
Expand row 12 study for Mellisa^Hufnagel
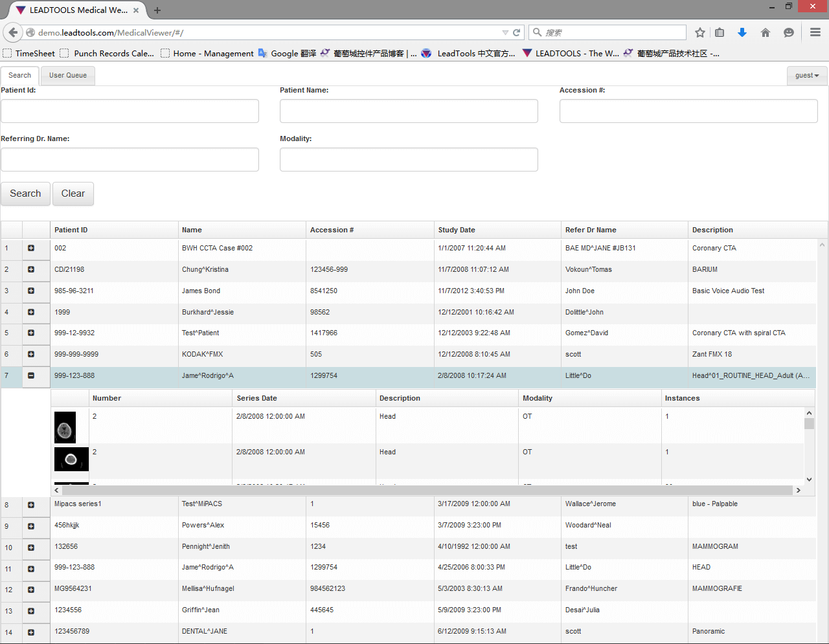[31, 590]
